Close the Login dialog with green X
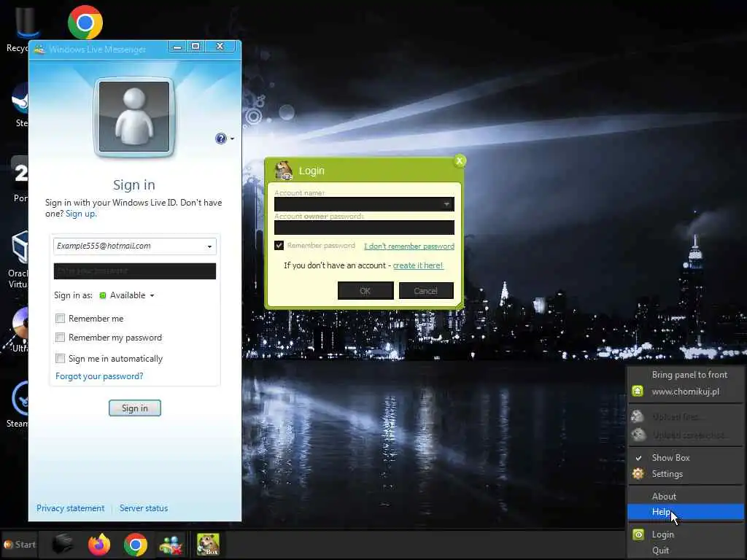 tap(460, 161)
